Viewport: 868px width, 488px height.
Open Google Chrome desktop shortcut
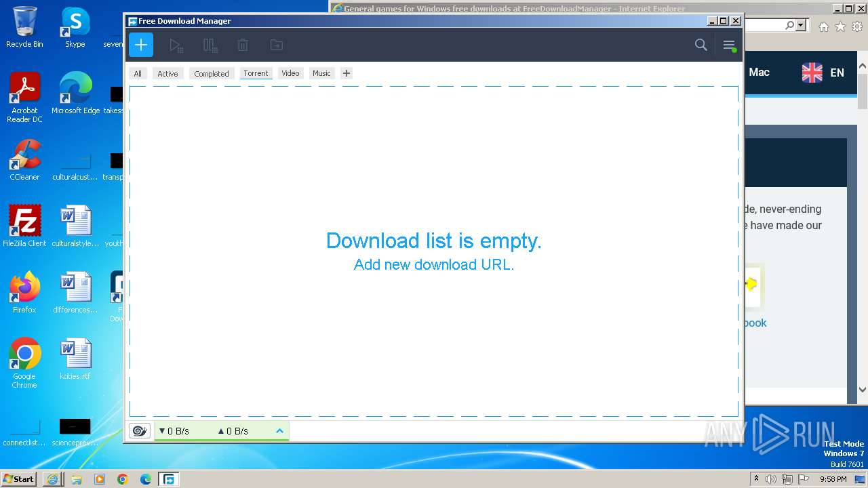[x=24, y=363]
